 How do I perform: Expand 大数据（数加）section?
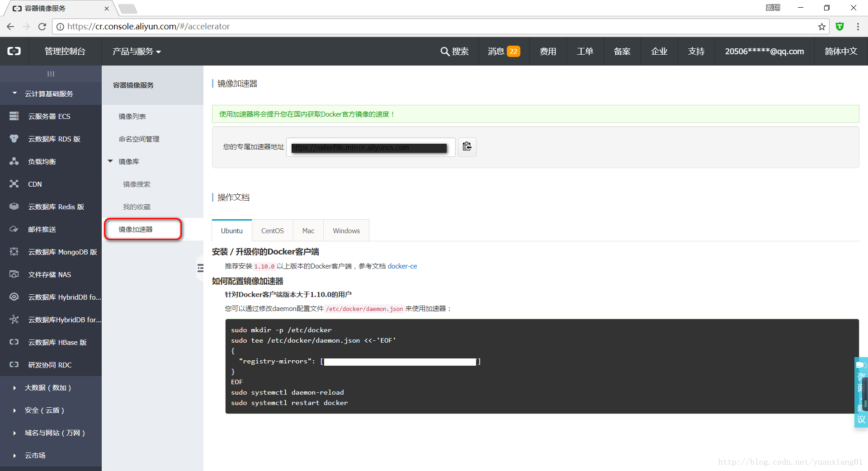click(51, 387)
